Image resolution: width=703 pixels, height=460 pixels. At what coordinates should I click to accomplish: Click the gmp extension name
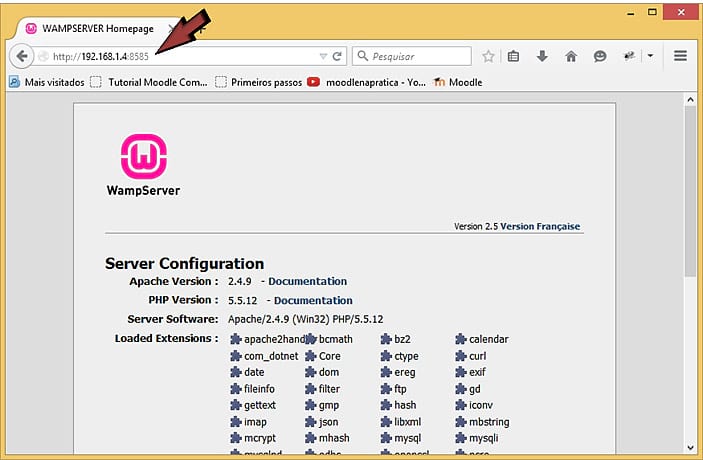(x=329, y=406)
